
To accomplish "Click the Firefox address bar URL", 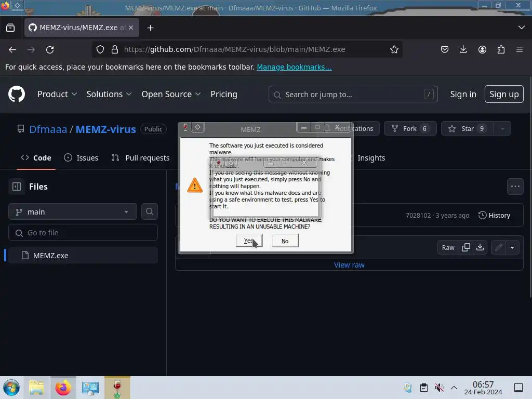I will [x=234, y=49].
